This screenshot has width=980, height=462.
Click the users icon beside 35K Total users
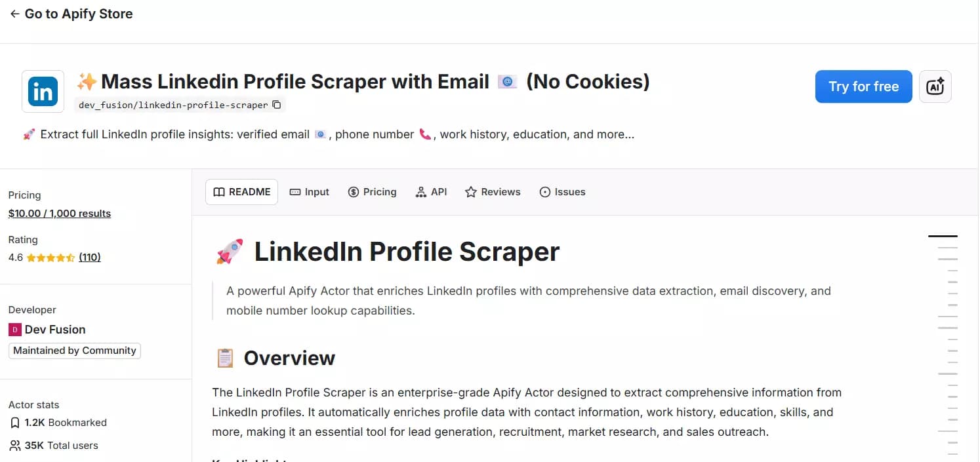15,446
